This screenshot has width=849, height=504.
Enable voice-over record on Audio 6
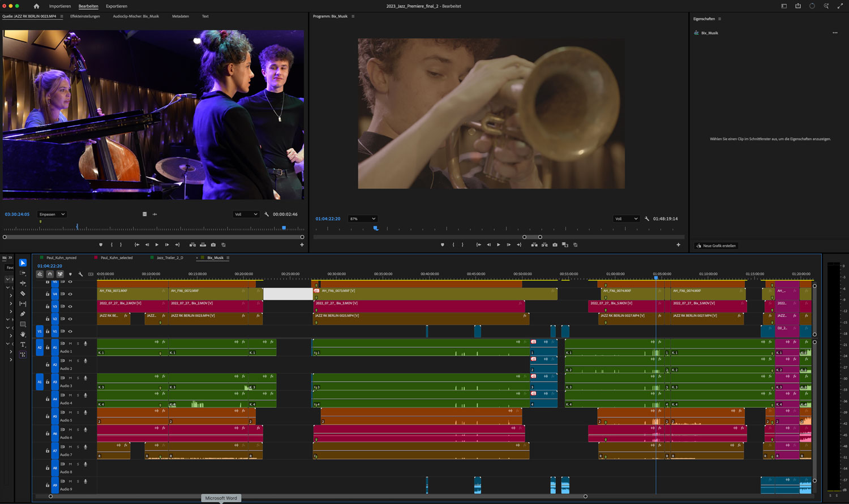pyautogui.click(x=85, y=430)
